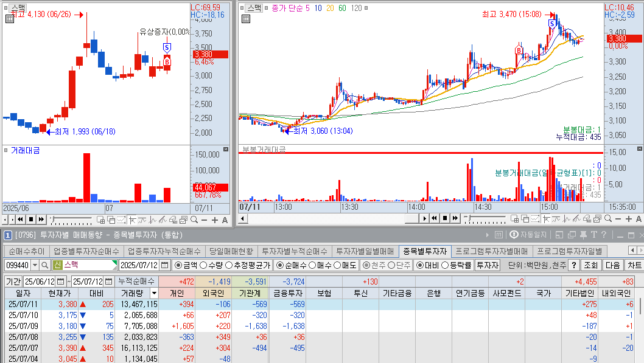
Task: Select the 등락률 radio button
Action: pos(445,265)
